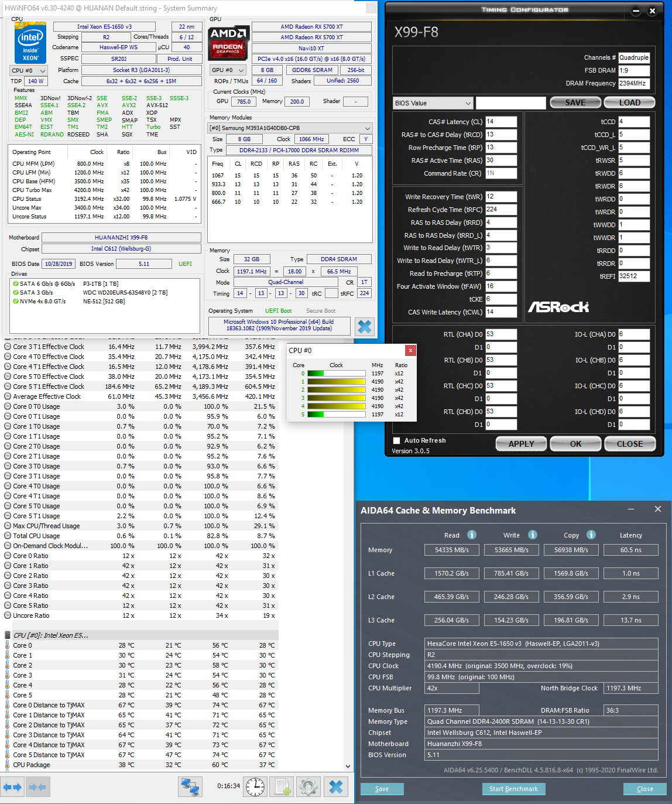Close sensors with blue X in bottom toolbar
This screenshot has width=672, height=804.
[336, 786]
